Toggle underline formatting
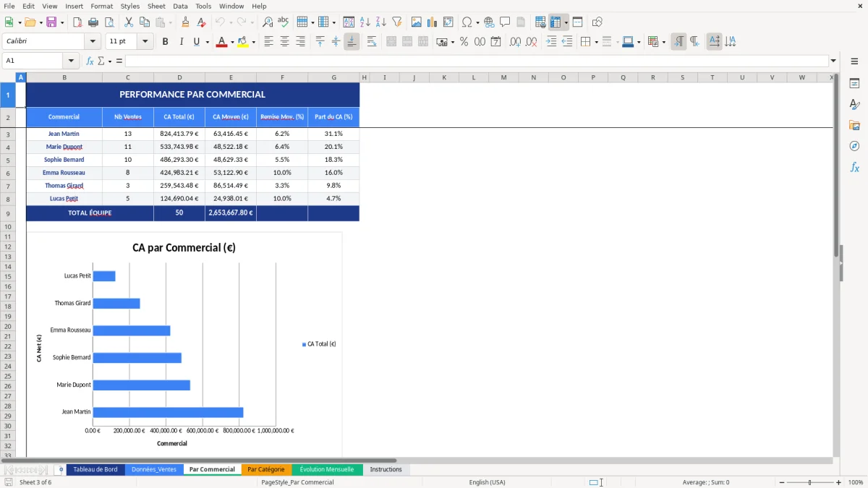 coord(196,41)
